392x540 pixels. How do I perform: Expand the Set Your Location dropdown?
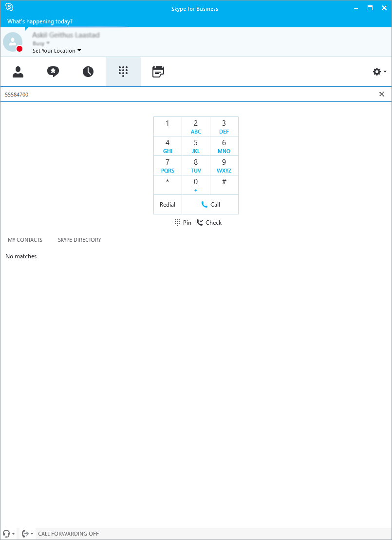point(56,51)
